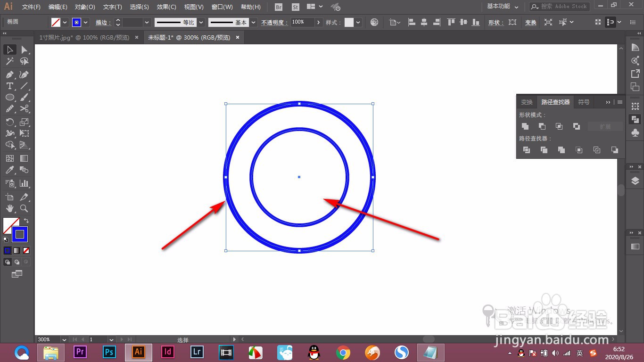Set paint type to None

click(26, 250)
